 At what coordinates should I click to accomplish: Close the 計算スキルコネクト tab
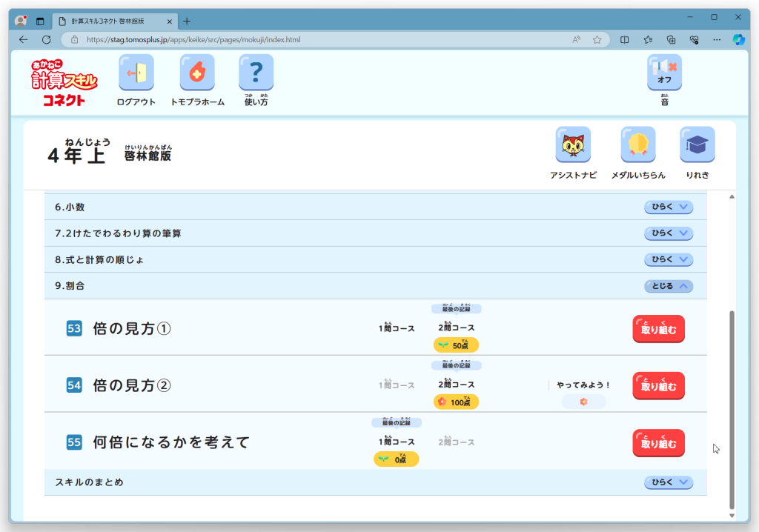(x=170, y=21)
